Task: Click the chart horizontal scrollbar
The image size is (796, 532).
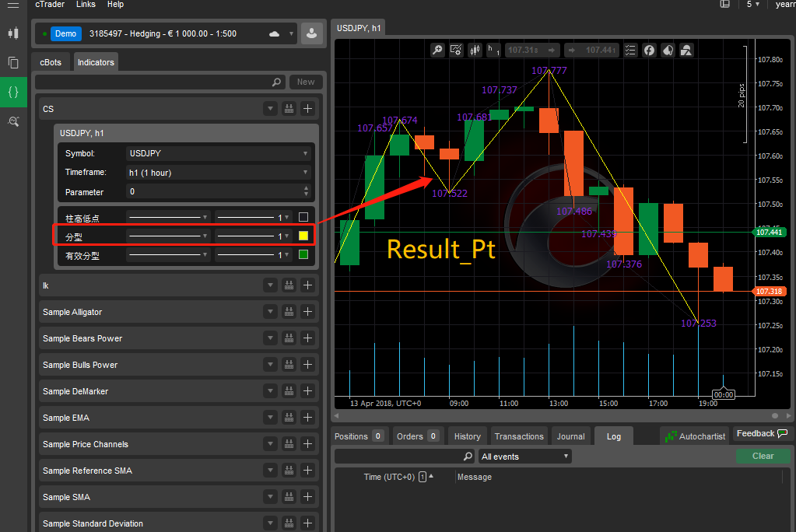Action: click(x=562, y=416)
